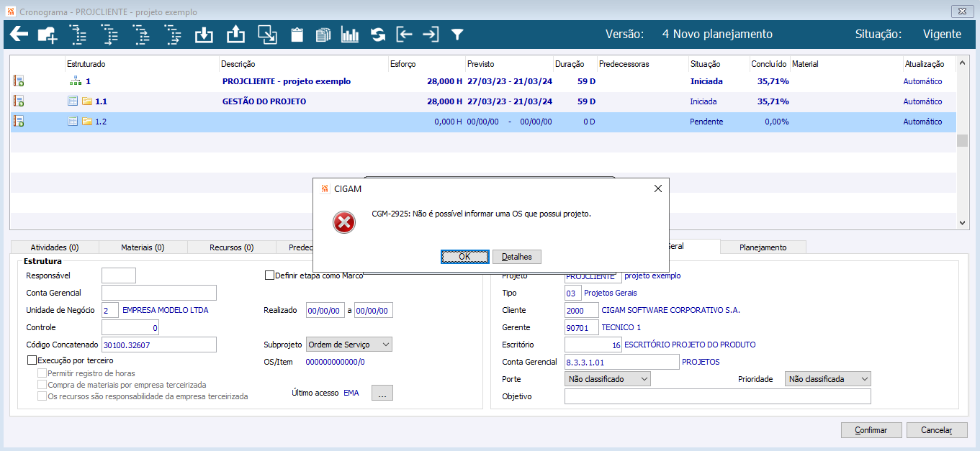
Task: Select the PROJCLIENTE - projeto exemplo description
Action: point(287,81)
